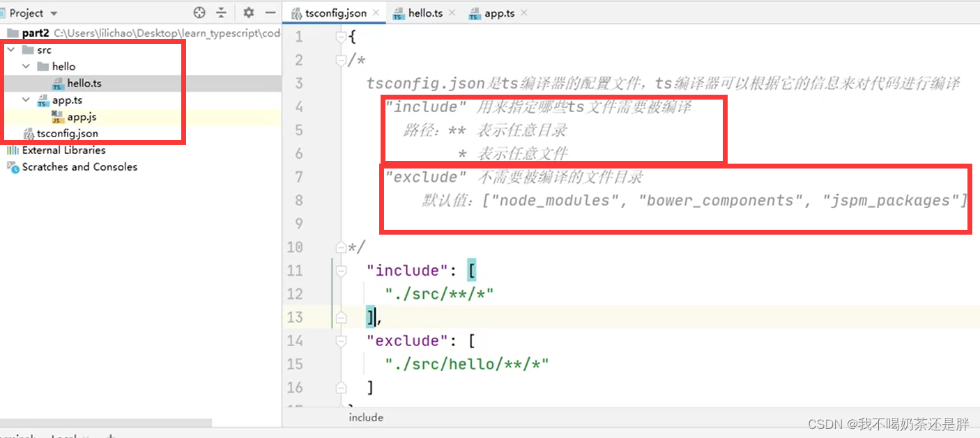Click the "jspm_packages" text in comment
Screen dimensions: 980x438
point(891,201)
